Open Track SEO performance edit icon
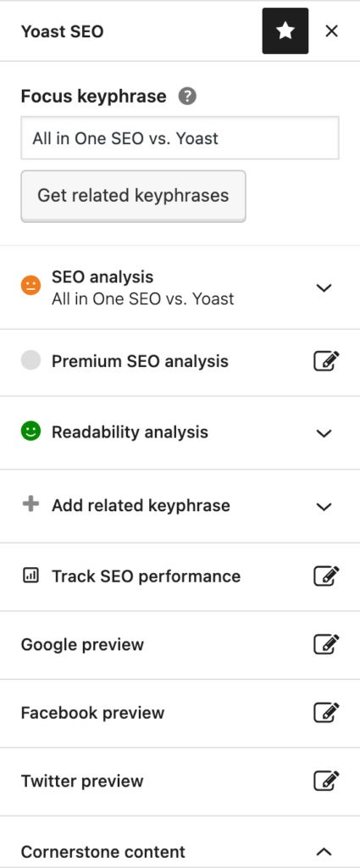This screenshot has height=868, width=360. (326, 576)
